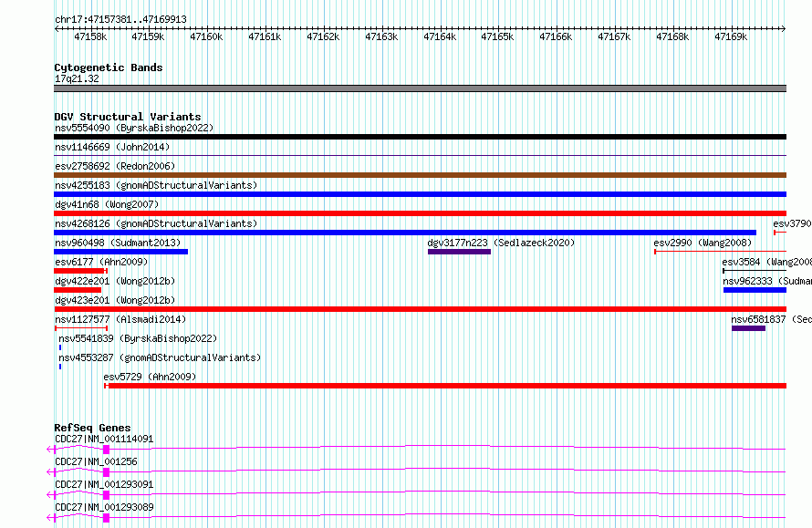Viewport: 812px width, 528px height.
Task: Select the 47160k ruler position
Action: 206,36
